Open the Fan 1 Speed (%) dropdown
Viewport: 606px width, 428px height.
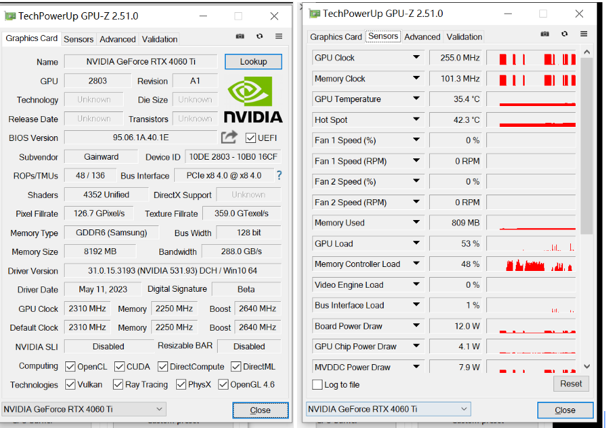416,140
